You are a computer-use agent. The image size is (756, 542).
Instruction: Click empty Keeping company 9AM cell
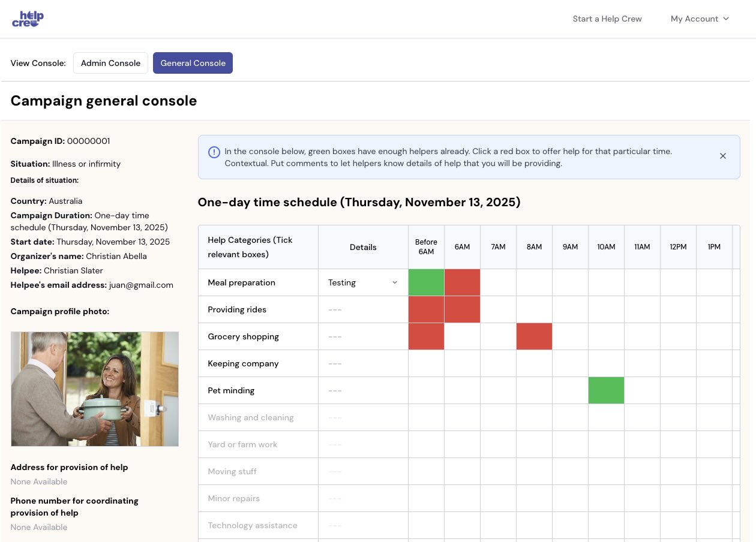click(x=570, y=363)
